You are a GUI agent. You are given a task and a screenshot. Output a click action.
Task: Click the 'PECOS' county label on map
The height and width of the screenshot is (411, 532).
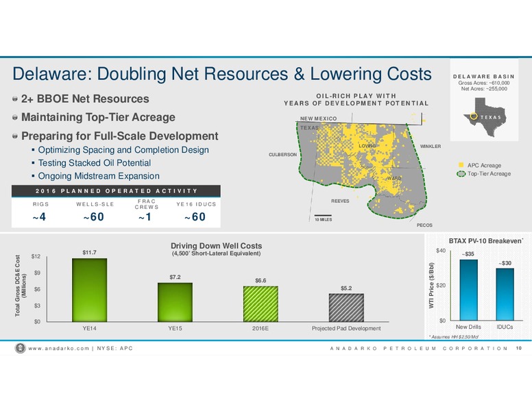[x=424, y=225]
